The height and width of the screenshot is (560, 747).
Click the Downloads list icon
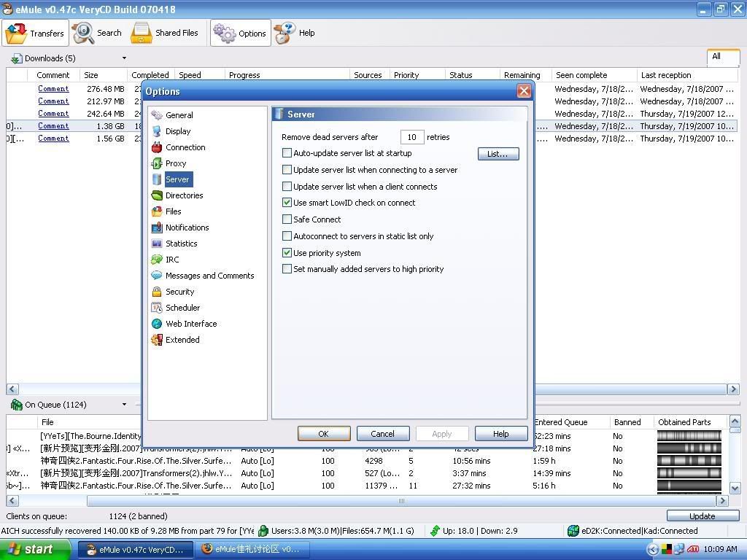click(x=17, y=58)
